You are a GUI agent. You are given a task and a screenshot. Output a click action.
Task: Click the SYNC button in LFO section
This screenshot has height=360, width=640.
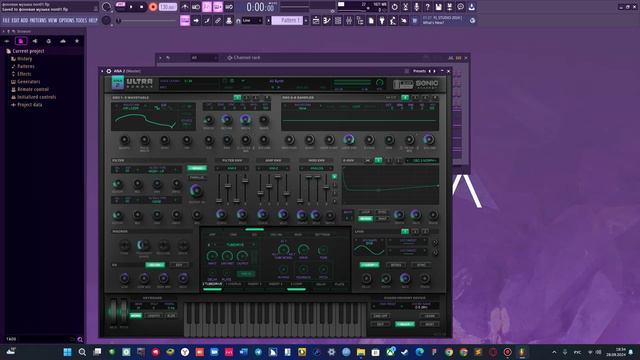click(421, 265)
